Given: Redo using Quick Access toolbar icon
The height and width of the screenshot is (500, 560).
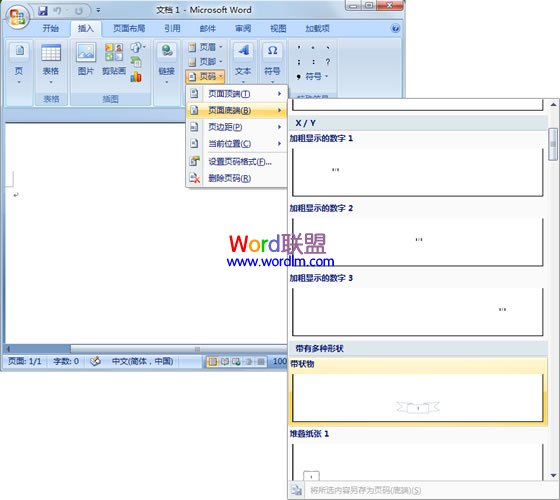Looking at the screenshot, I should pos(79,11).
